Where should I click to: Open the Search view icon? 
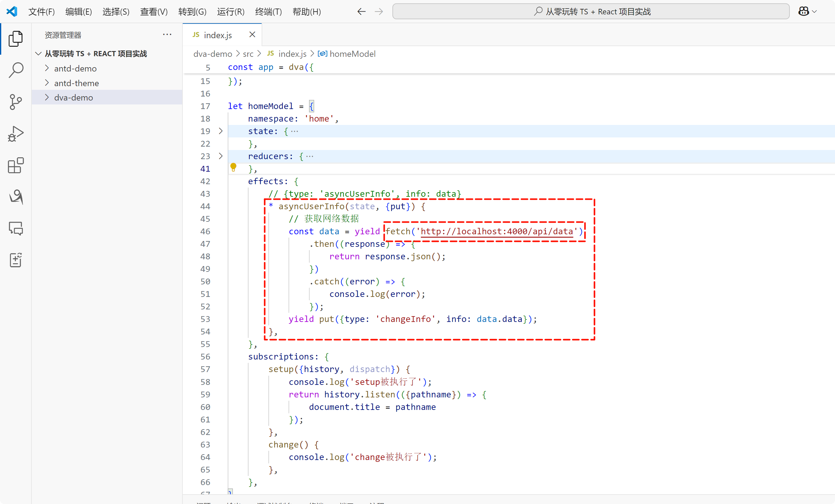pos(16,70)
